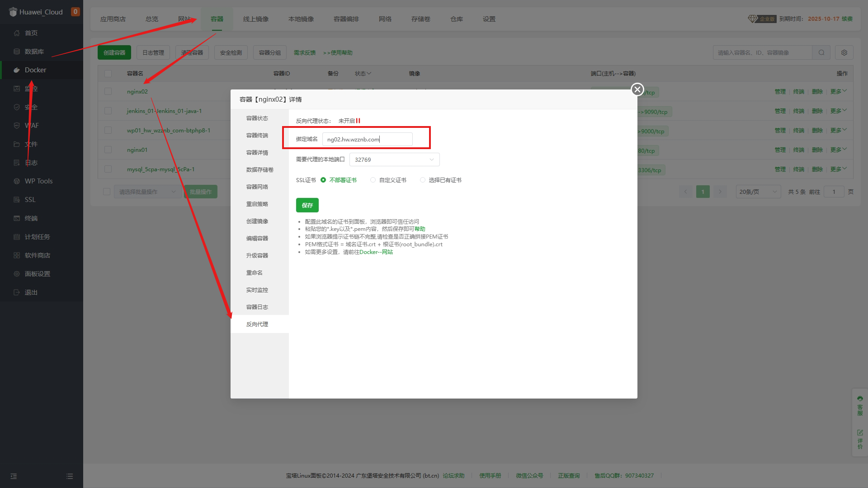Image resolution: width=868 pixels, height=488 pixels.
Task: Open the 20条/页 page size dropdown
Action: (758, 192)
